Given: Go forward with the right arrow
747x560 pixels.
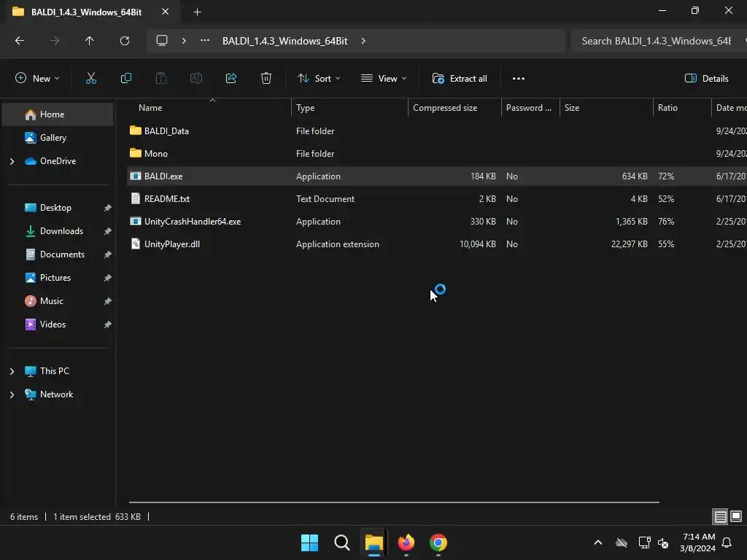Looking at the screenshot, I should tap(55, 41).
